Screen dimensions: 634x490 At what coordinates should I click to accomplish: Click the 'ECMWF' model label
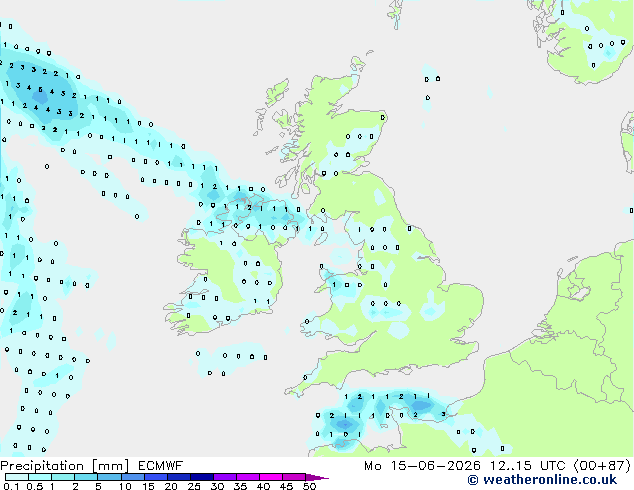[161, 466]
